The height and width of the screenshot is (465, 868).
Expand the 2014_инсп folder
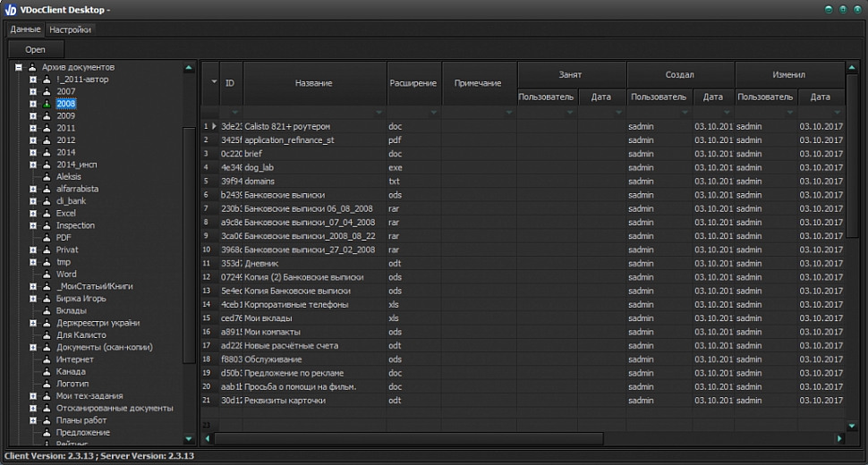click(32, 165)
